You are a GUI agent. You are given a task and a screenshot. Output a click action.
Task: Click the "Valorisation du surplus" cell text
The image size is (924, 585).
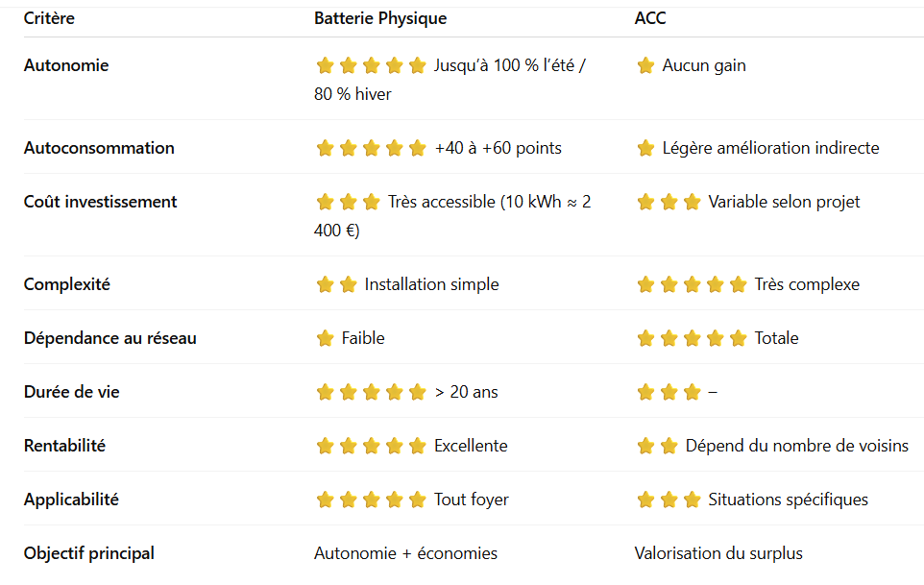(718, 553)
